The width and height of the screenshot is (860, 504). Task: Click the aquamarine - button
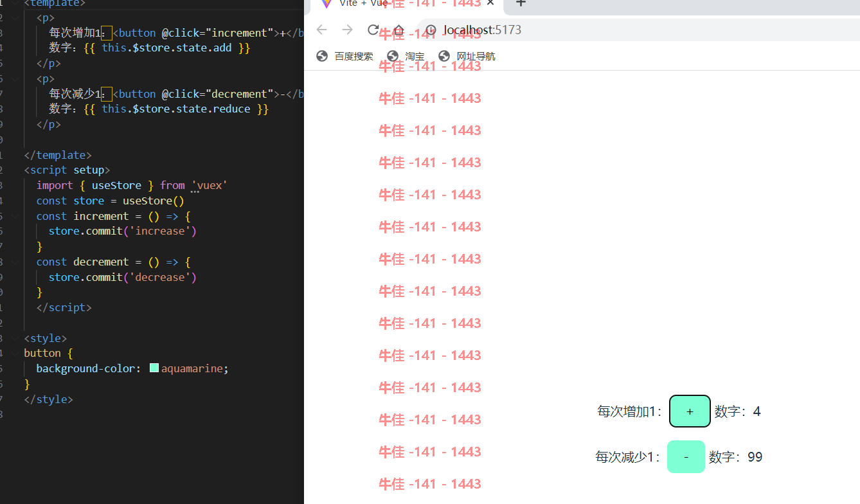pos(686,456)
